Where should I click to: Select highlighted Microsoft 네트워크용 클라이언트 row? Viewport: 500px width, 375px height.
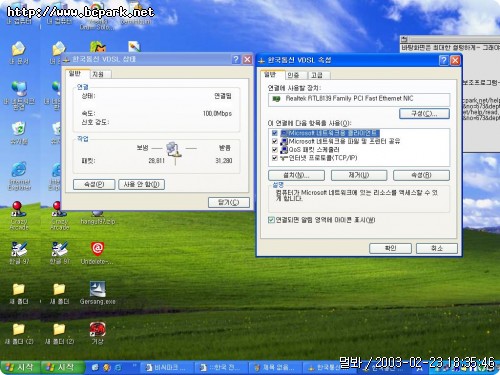coord(330,133)
